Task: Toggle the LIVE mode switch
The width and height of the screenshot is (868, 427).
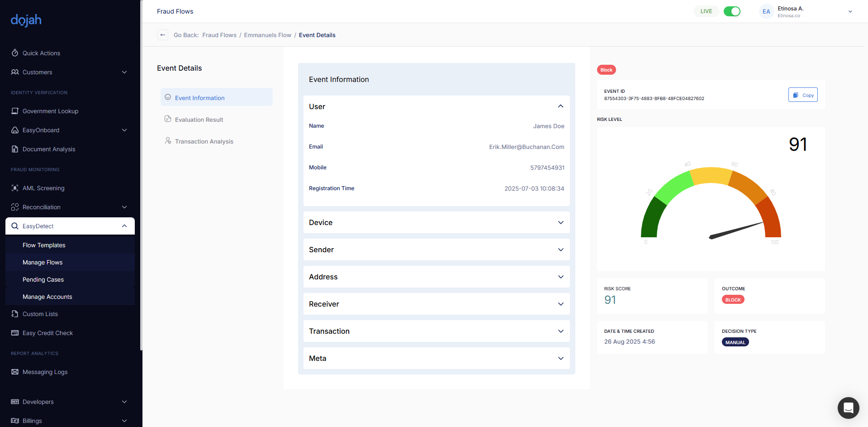Action: tap(731, 11)
